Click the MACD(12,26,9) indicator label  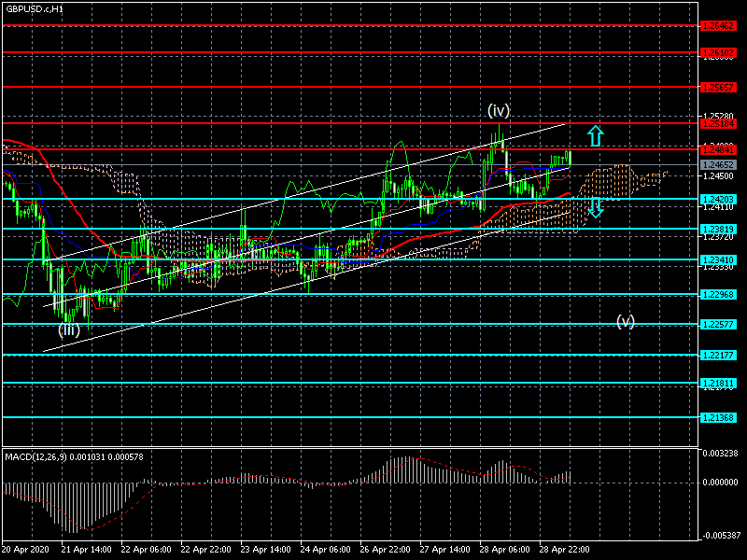point(74,457)
